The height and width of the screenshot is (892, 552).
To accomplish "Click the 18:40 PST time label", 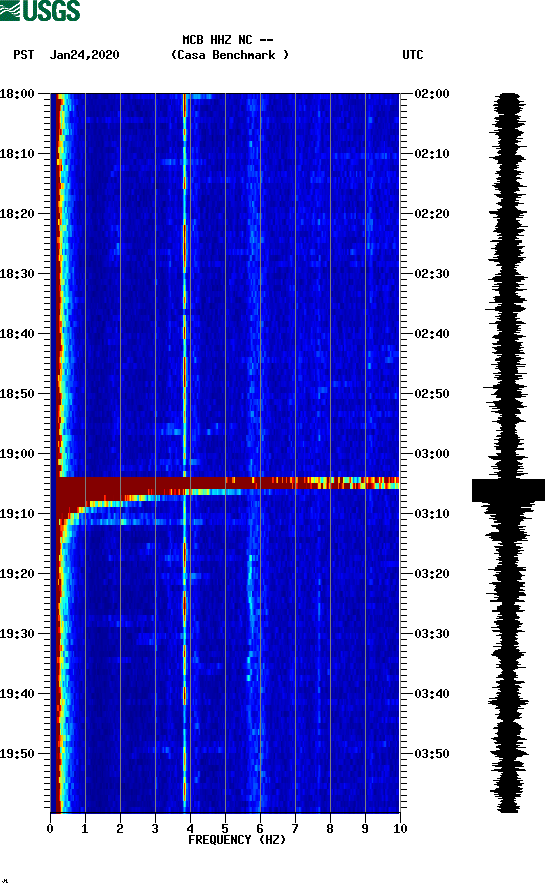I will [17, 334].
